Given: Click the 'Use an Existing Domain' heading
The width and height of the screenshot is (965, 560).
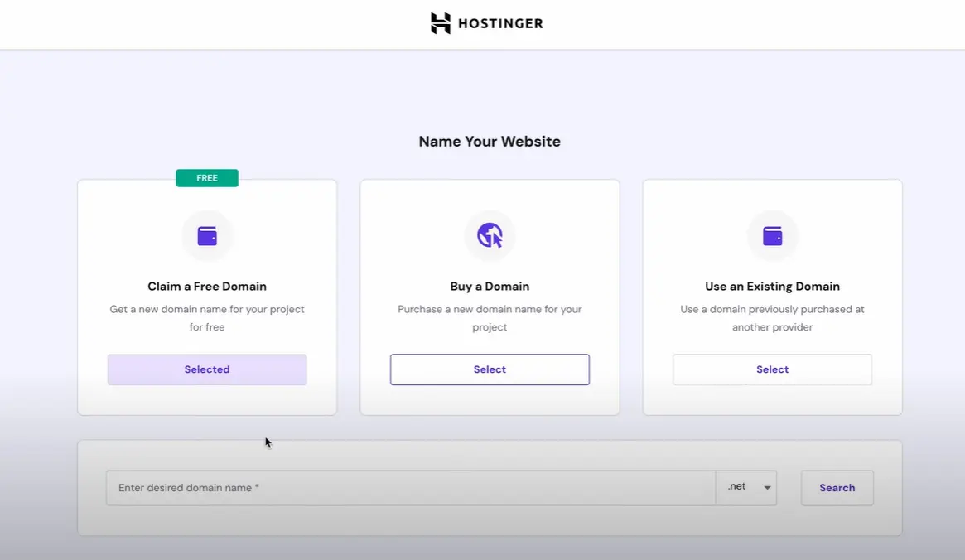Looking at the screenshot, I should point(772,286).
